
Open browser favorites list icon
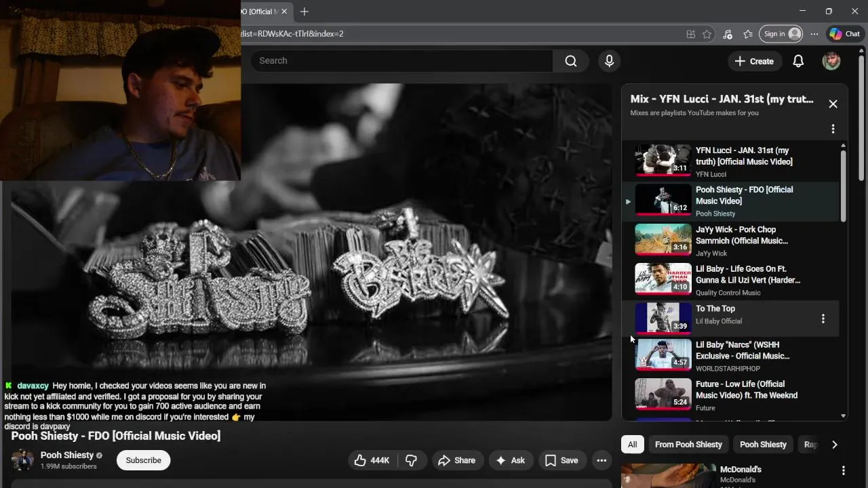(748, 34)
